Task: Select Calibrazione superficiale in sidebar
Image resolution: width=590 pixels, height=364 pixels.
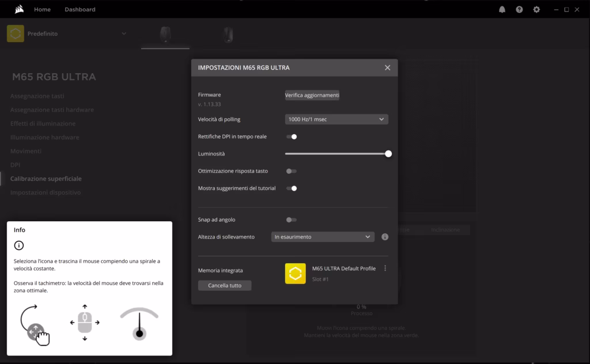Action: [46, 179]
